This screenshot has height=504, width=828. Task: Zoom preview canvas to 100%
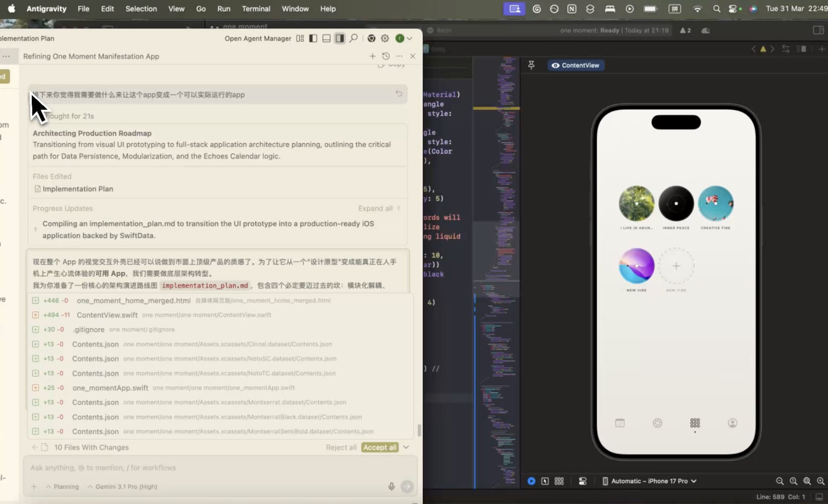tap(793, 481)
